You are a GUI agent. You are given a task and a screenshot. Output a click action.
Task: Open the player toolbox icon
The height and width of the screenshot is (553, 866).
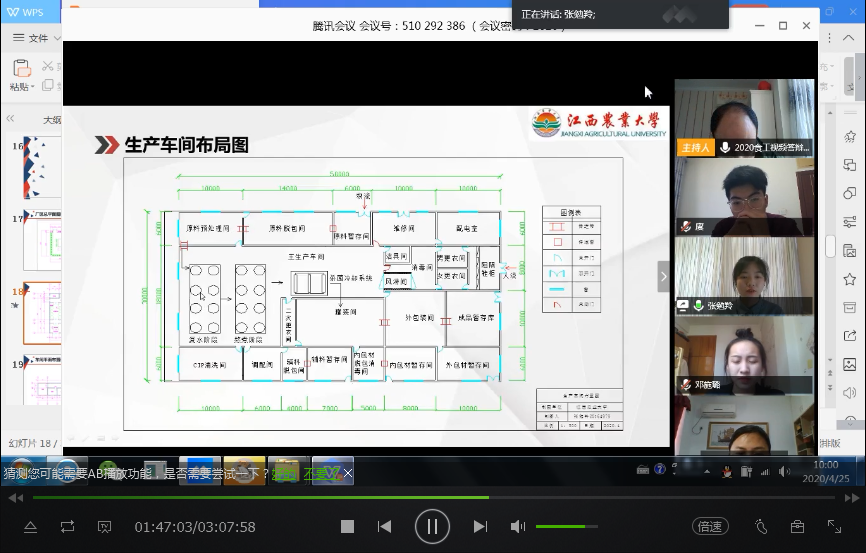tap(797, 526)
